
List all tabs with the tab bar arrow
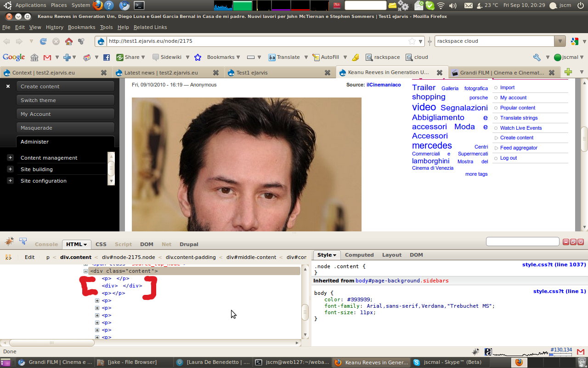[582, 72]
